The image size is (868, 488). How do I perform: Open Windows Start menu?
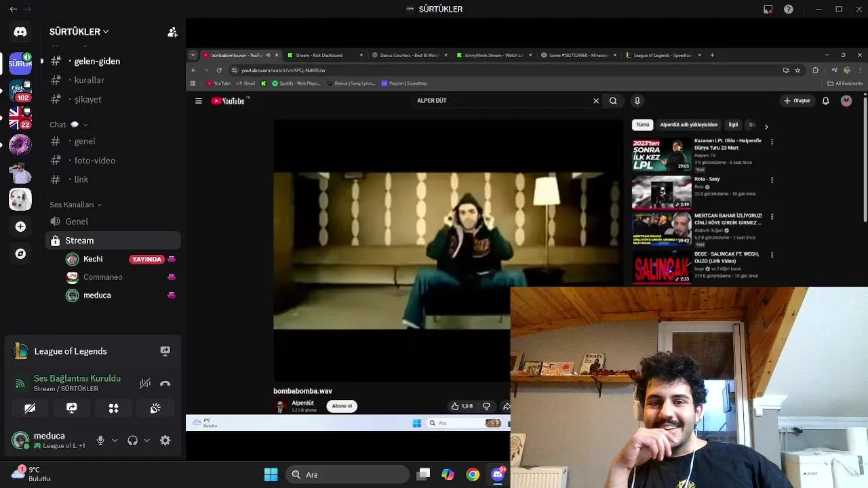(271, 474)
